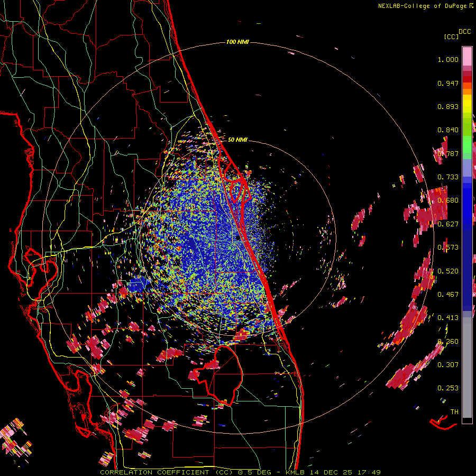Pick the light pink segment atop the color bar
The height and width of the screenshot is (476, 476).
467,56
